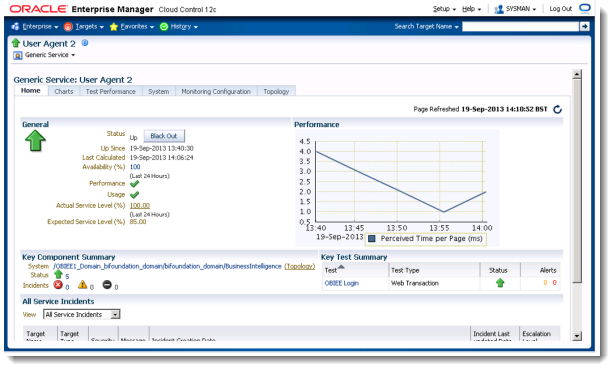Click the black blackout incidents icon
This screenshot has width=615, height=371.
pyautogui.click(x=107, y=285)
